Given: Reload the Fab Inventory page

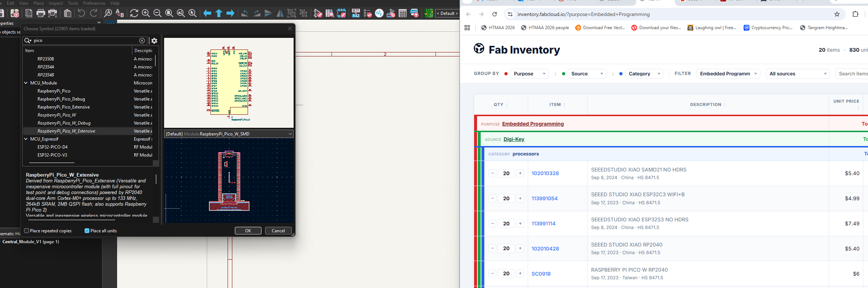Looking at the screenshot, I should [495, 14].
